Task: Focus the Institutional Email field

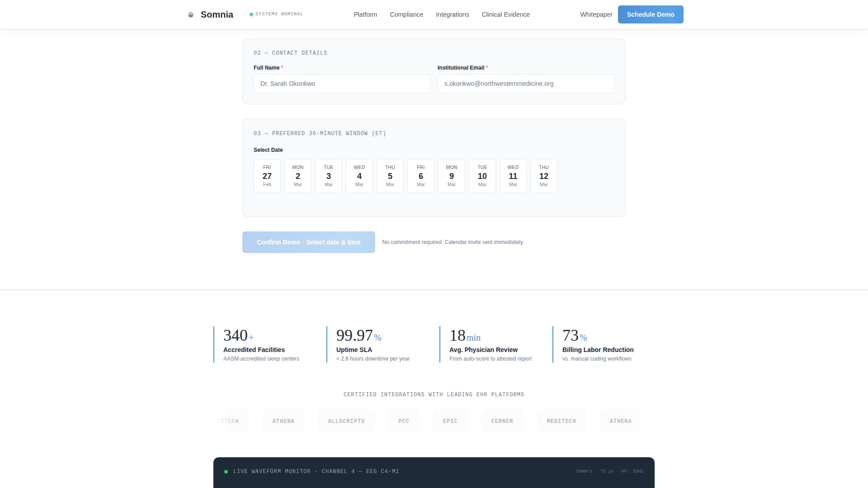Action: tap(526, 84)
